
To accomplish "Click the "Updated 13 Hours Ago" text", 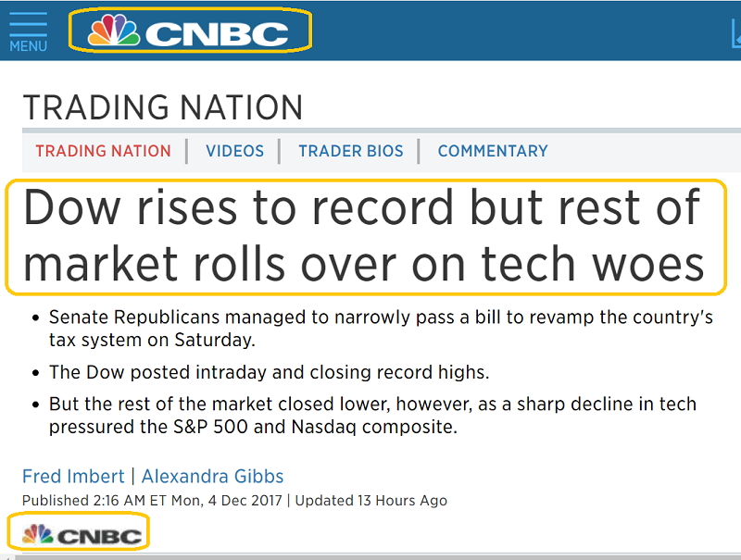I will (x=370, y=501).
